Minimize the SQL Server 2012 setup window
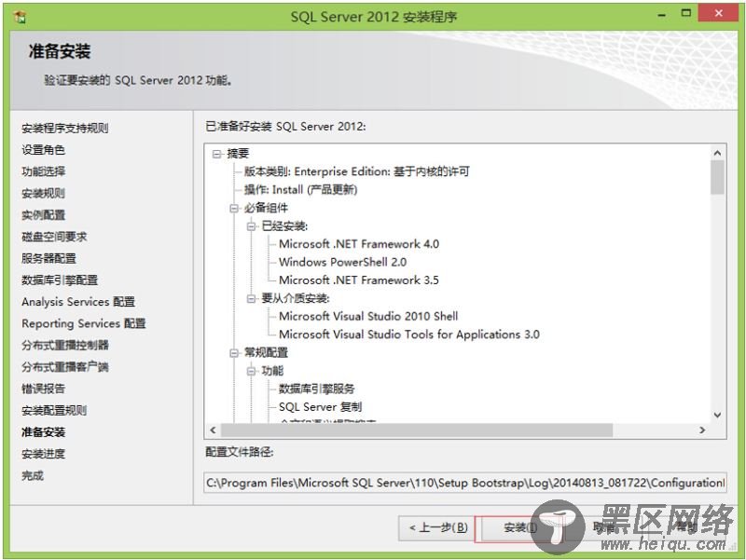The height and width of the screenshot is (560, 746). 662,15
